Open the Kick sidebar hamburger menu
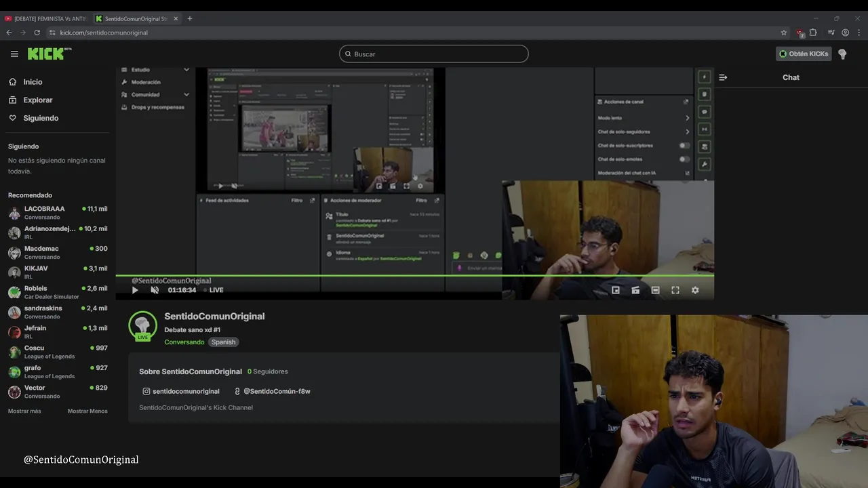Image resolution: width=868 pixels, height=488 pixels. point(14,54)
